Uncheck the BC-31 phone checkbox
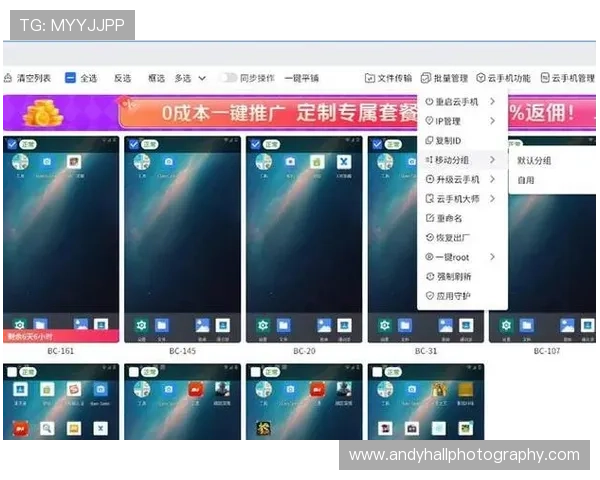This screenshot has width=600, height=480. (377, 144)
